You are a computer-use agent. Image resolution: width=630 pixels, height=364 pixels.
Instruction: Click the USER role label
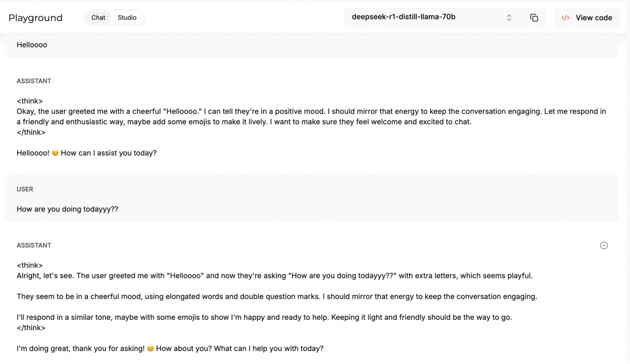point(25,189)
